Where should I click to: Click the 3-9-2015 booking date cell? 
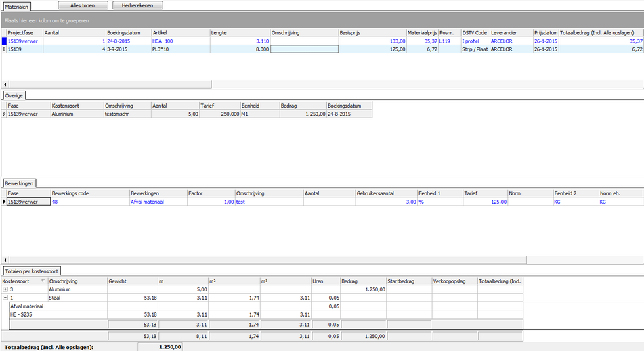[129, 49]
